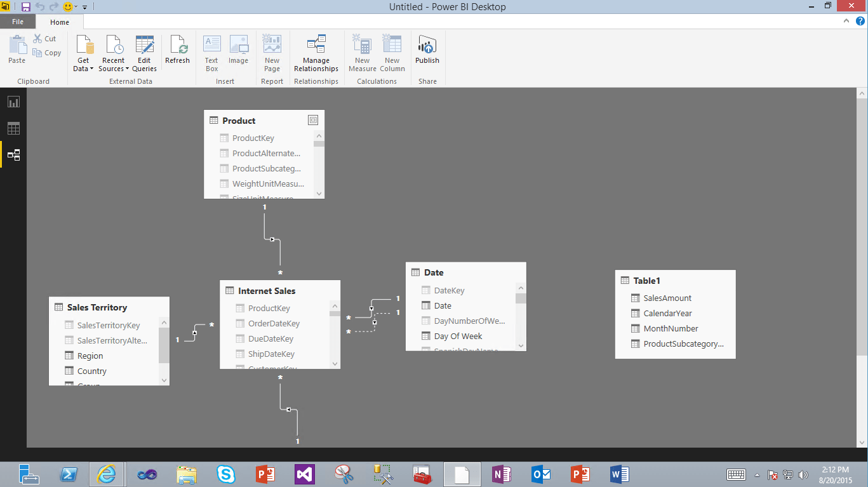Select DateKey in the Date table

[x=449, y=290]
